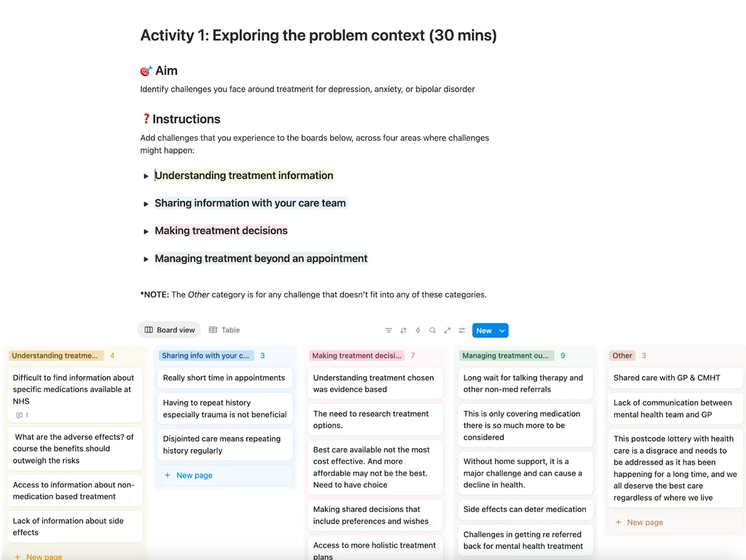Click the blue New button
The image size is (746, 560).
(x=484, y=330)
